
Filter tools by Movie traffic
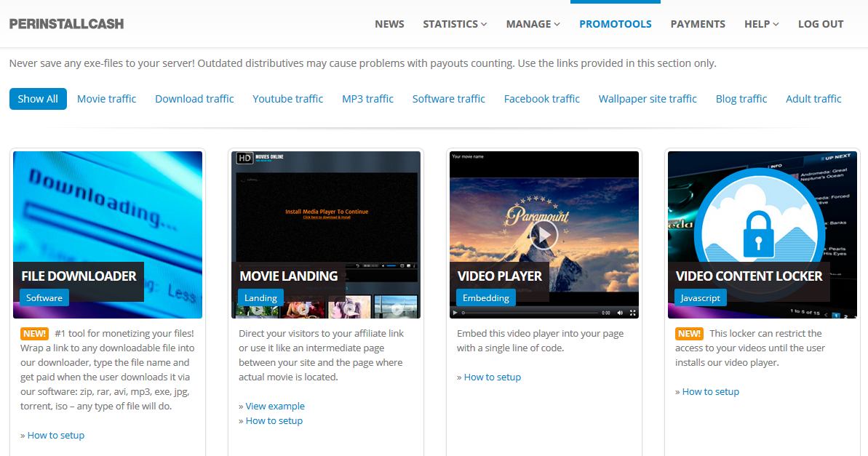106,99
